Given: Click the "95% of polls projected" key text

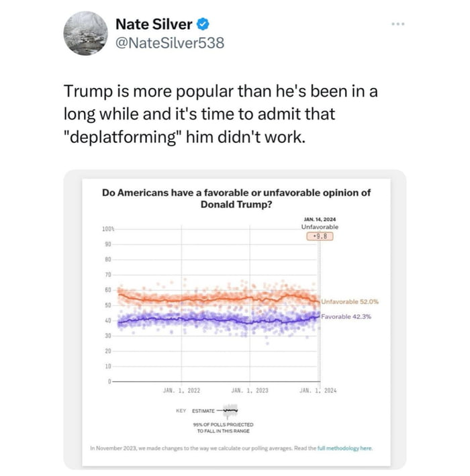Looking at the screenshot, I should 223,428.
